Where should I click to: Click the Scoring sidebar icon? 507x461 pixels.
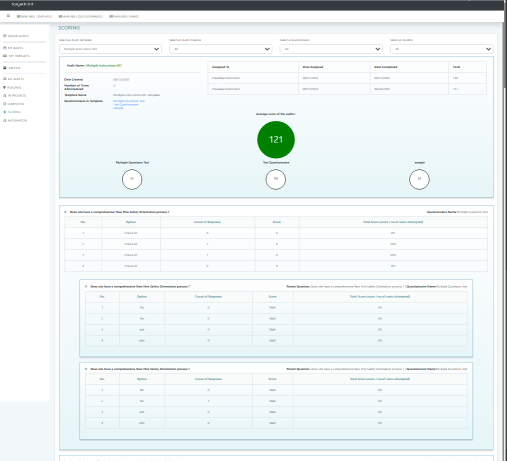[5, 112]
